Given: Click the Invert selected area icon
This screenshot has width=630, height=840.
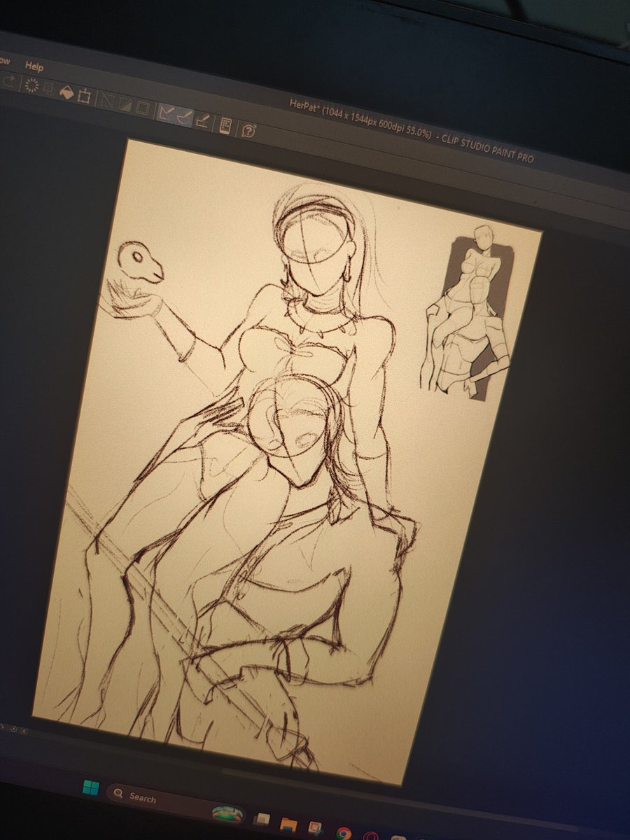Looking at the screenshot, I should tap(125, 104).
